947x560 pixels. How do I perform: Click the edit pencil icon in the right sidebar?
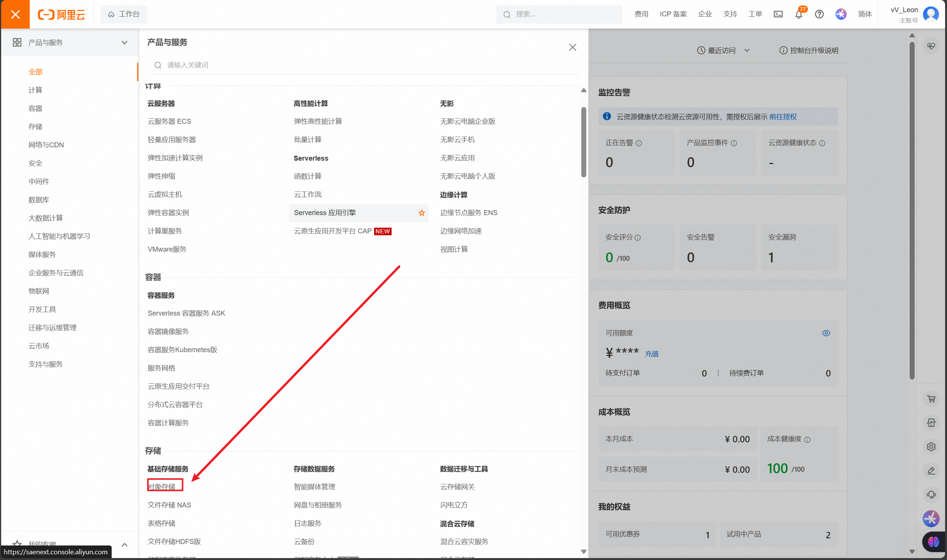[931, 471]
